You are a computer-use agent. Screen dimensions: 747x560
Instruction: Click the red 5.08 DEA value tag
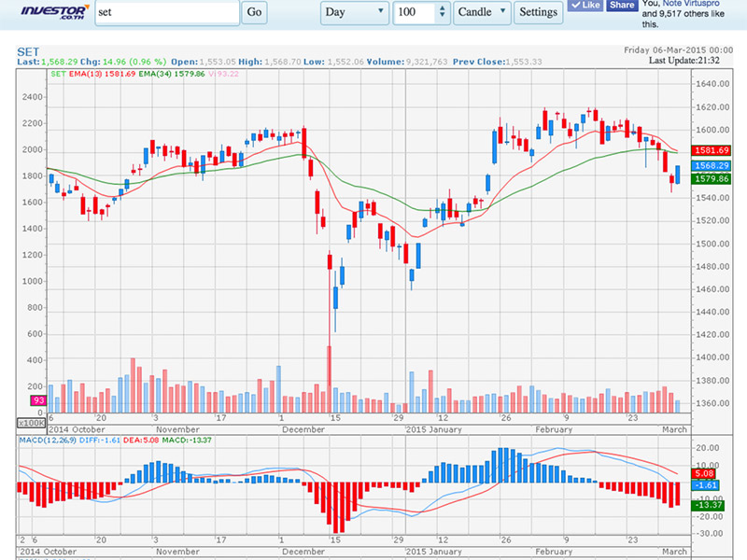[x=704, y=474]
